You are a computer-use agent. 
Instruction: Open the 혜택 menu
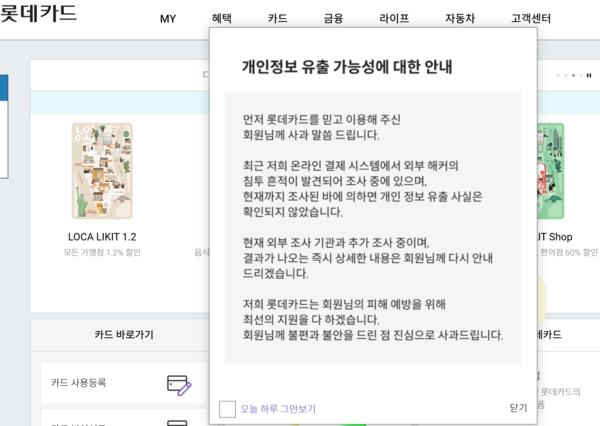click(x=222, y=18)
